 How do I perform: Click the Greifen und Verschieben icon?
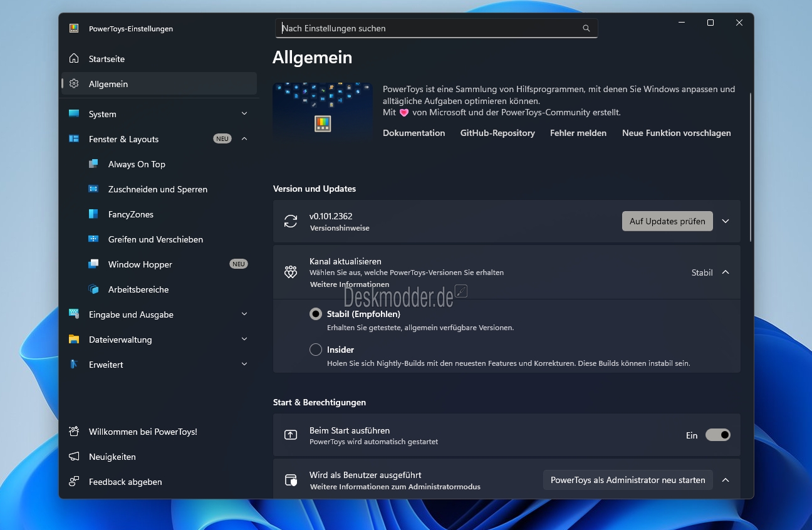click(x=93, y=239)
